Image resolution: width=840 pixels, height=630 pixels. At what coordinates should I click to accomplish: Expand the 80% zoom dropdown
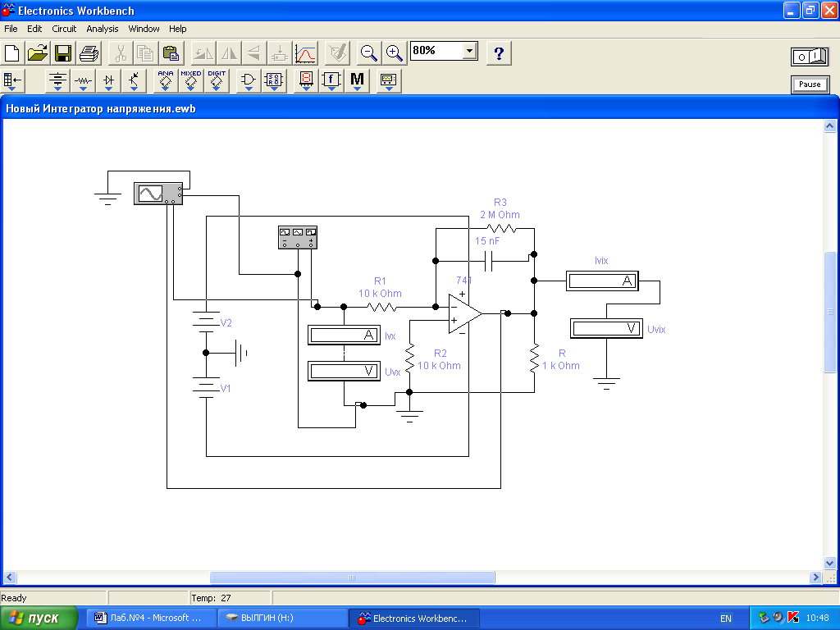point(469,51)
